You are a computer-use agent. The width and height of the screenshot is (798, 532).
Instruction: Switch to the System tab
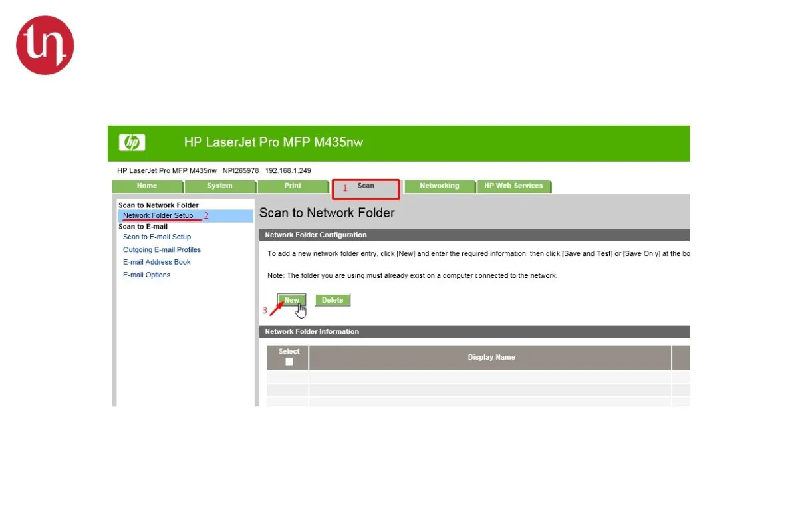click(220, 186)
